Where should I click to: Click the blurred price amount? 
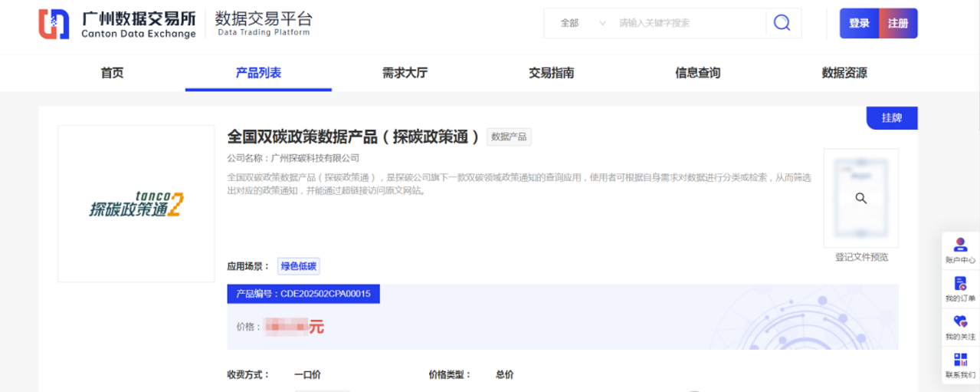(286, 327)
